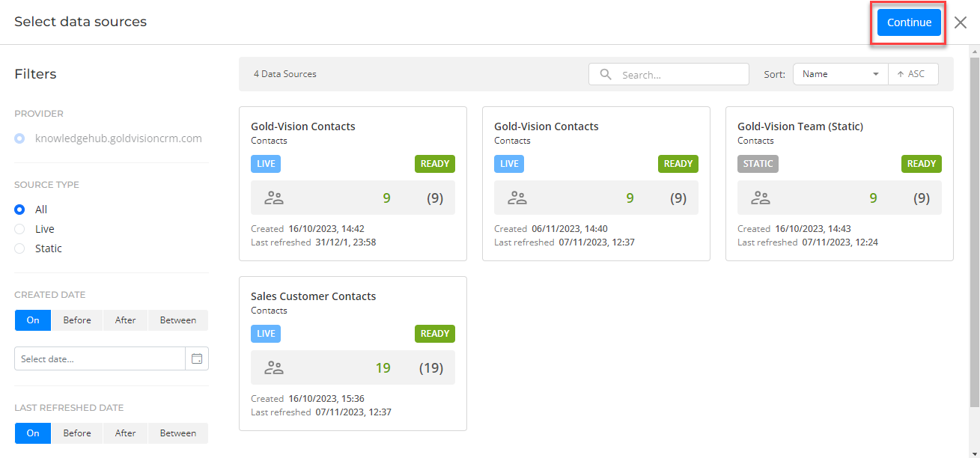Click the green 9 count on Gold-Vision Team (Static)

[873, 198]
